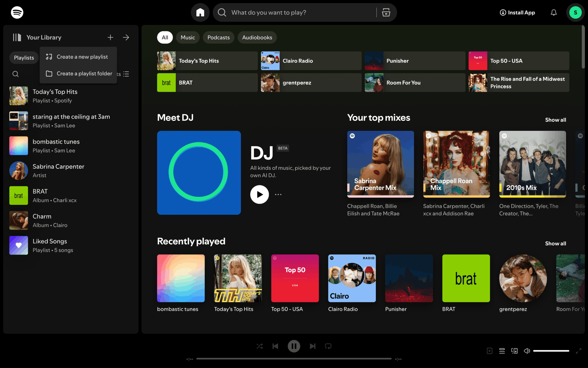Choose Create a playlist folder
The image size is (588, 368).
78,74
